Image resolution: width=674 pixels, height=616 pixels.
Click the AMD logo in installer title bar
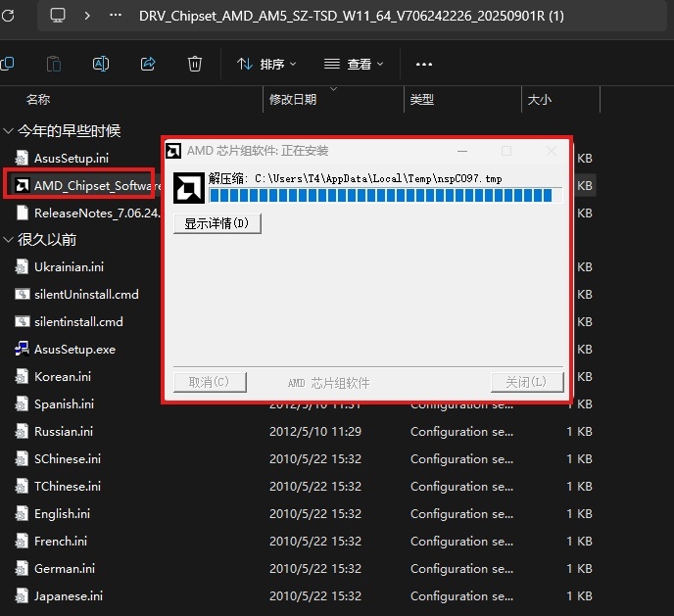(173, 151)
